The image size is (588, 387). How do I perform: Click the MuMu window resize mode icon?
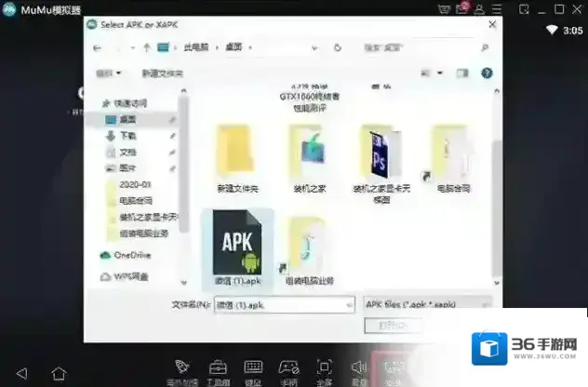coord(524,9)
